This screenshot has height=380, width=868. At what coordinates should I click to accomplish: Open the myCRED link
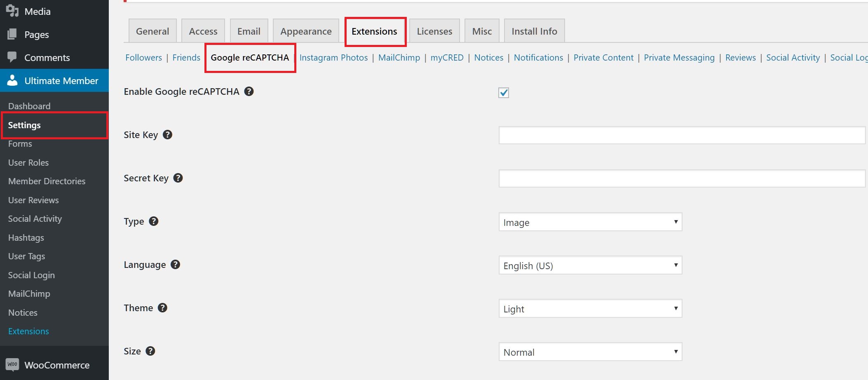pyautogui.click(x=447, y=58)
